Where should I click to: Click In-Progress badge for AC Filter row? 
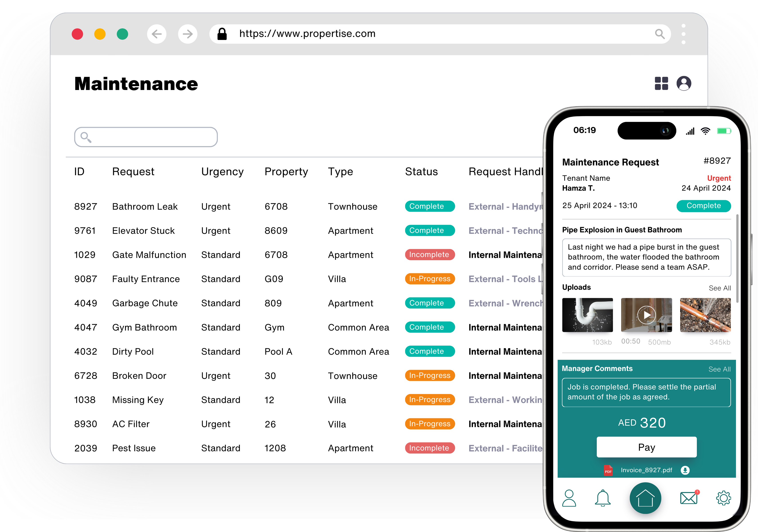tap(430, 424)
